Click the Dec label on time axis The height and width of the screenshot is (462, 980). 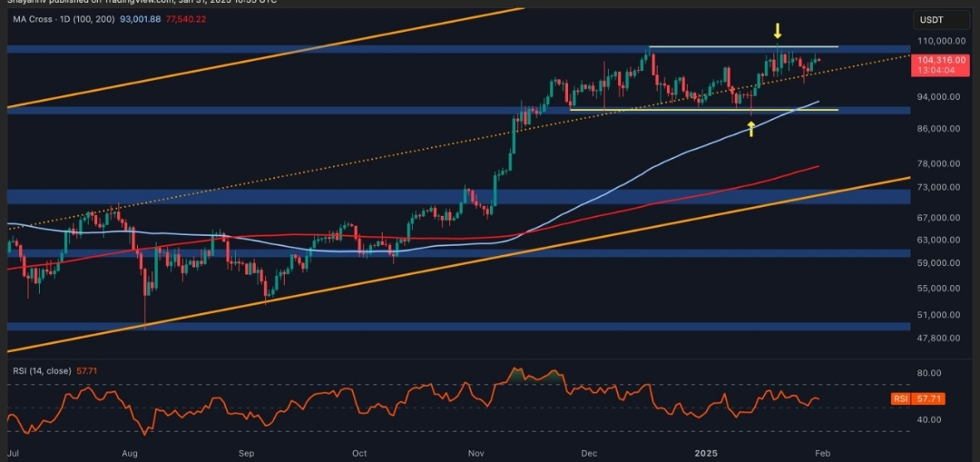click(x=592, y=453)
